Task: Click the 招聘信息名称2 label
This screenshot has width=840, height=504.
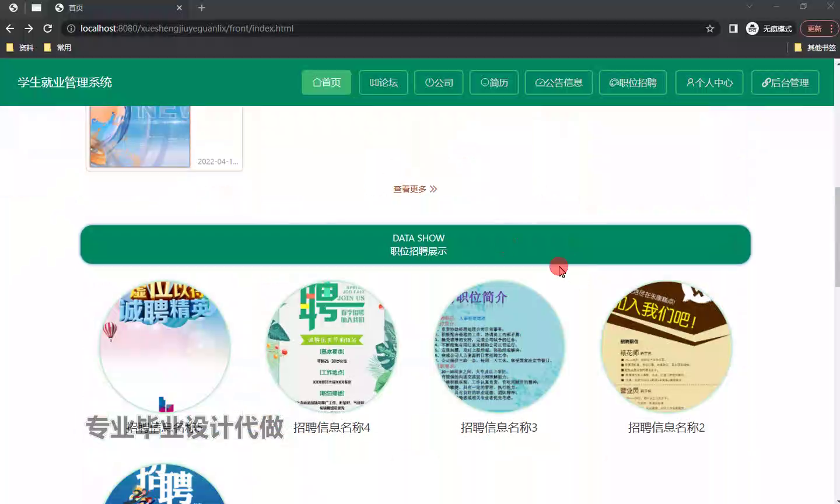Action: [667, 428]
